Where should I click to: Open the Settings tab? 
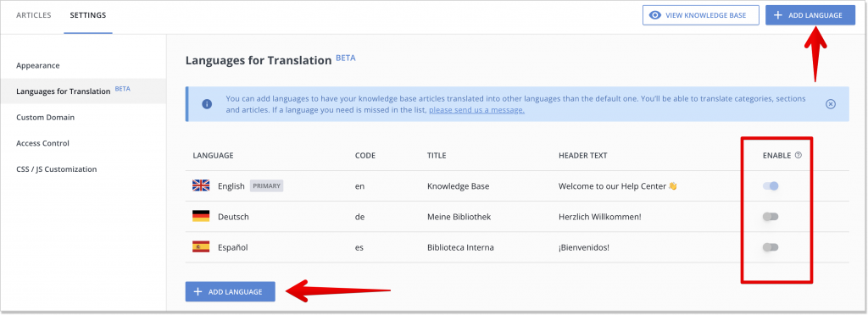pyautogui.click(x=88, y=15)
